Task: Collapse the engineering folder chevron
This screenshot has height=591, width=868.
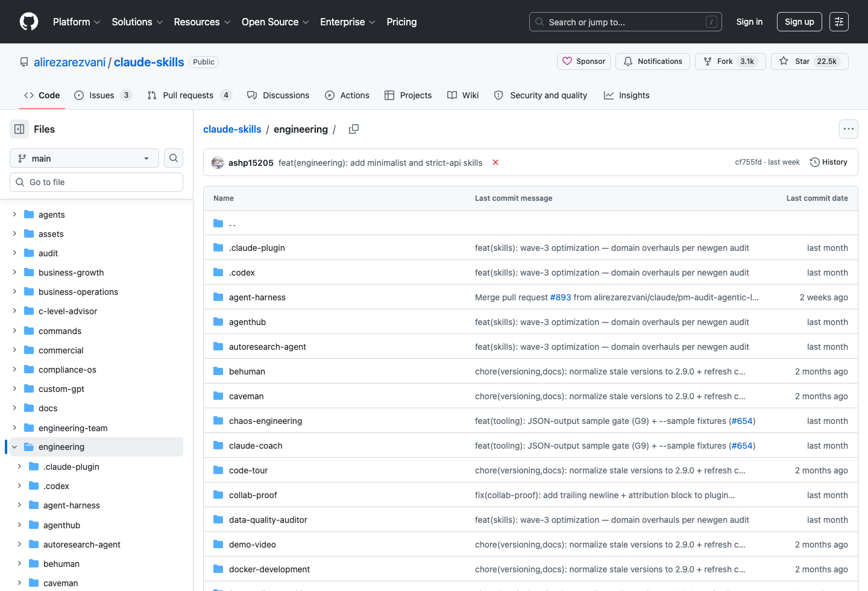Action: click(14, 447)
